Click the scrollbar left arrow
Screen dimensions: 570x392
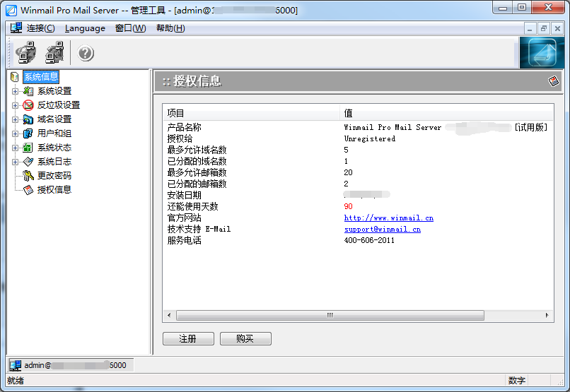pos(169,315)
